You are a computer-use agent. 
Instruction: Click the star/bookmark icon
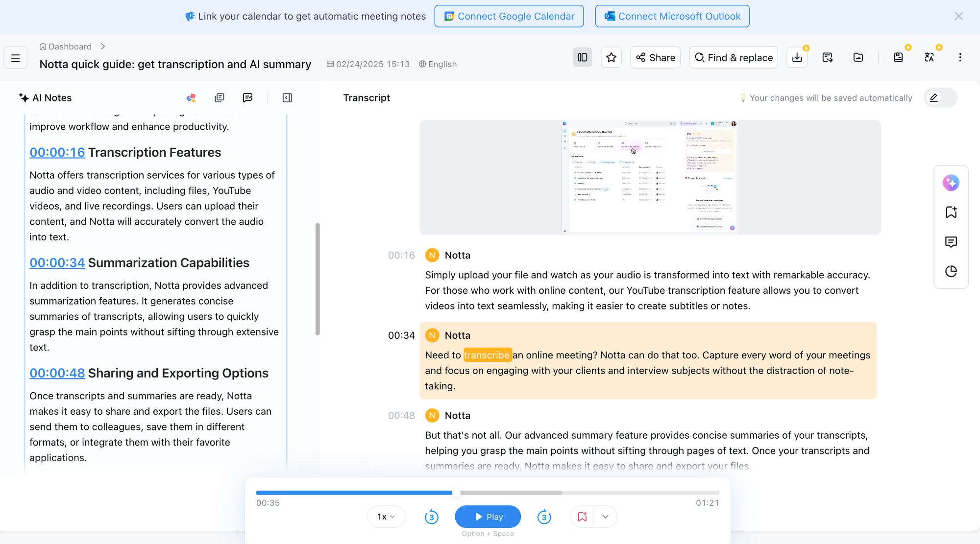(612, 57)
